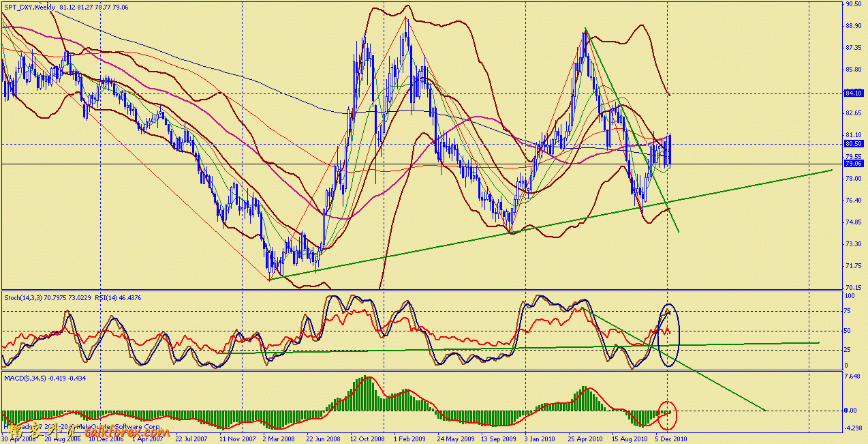Click the highlighted 84.10 price level marker
Viewport: 868px width, 444px height.
pos(854,93)
